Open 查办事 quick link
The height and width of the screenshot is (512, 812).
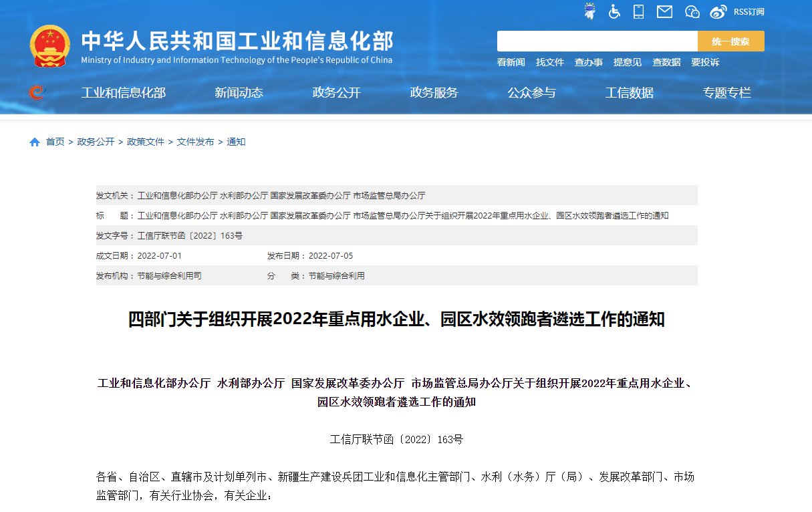click(x=589, y=62)
